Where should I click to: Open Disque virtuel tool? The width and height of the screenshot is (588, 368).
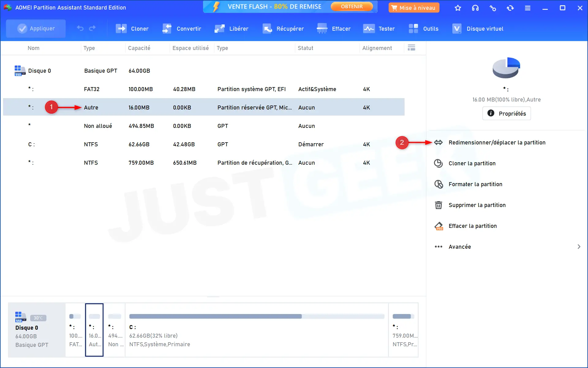pyautogui.click(x=478, y=29)
